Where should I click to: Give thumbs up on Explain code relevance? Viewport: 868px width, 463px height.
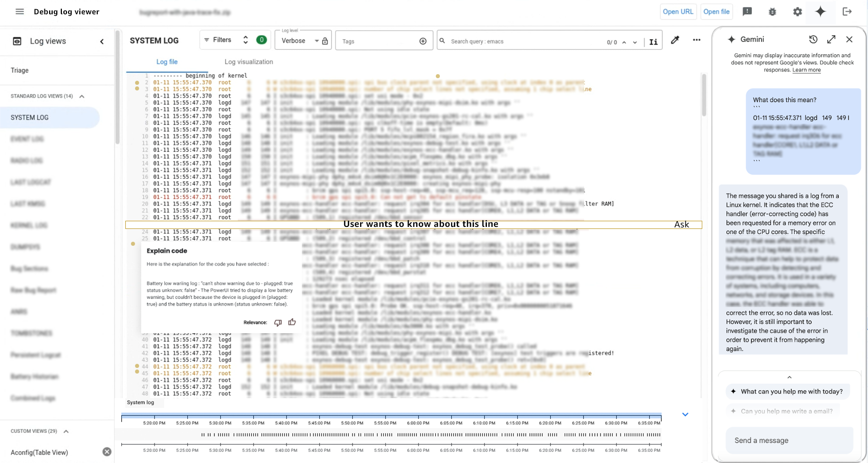(x=292, y=322)
